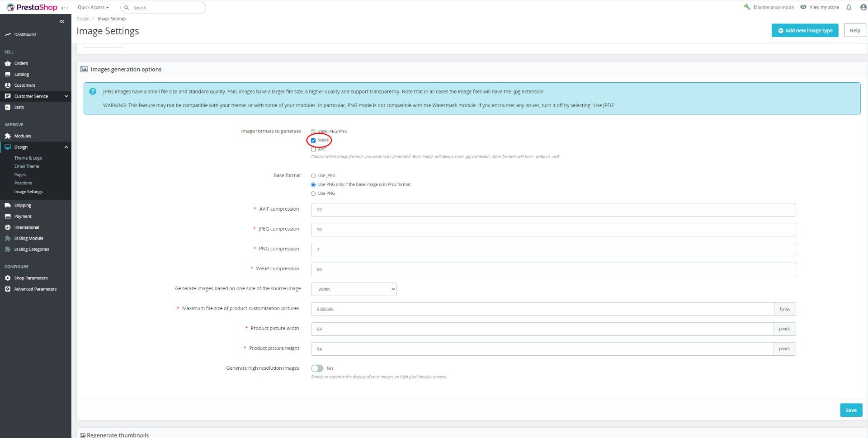Open Positions submenu item
The height and width of the screenshot is (438, 868).
[x=23, y=183]
